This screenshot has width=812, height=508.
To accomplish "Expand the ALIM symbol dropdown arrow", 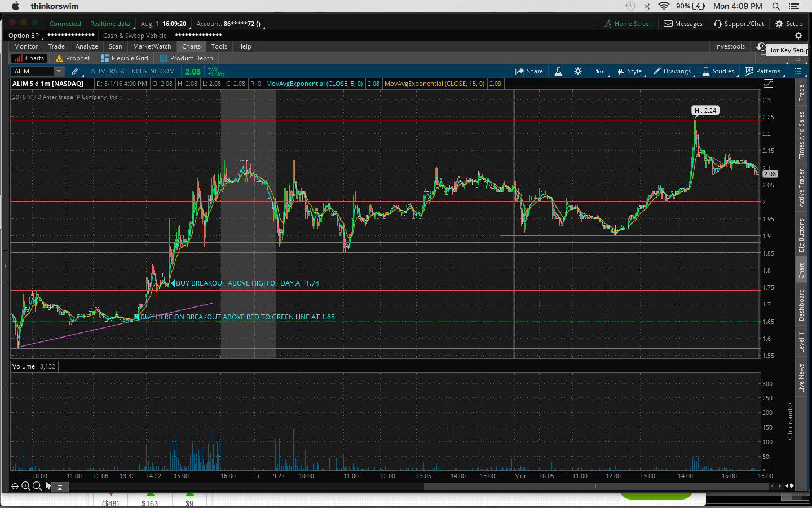I will pos(59,71).
